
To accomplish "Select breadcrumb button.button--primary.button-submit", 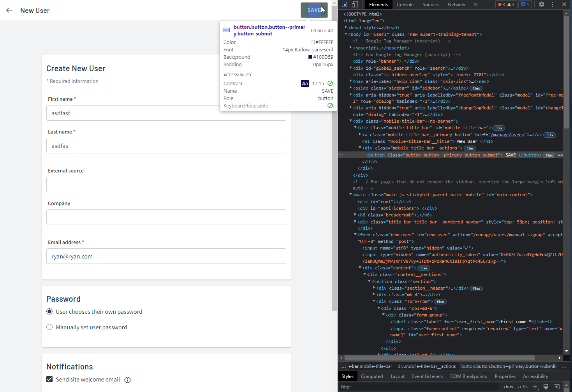I will pyautogui.click(x=509, y=366).
